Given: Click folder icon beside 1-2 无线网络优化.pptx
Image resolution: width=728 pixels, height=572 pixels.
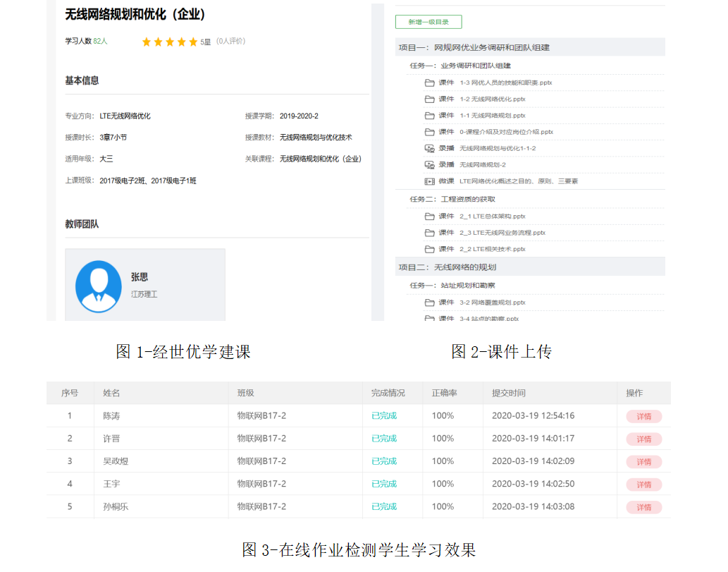Looking at the screenshot, I should pos(429,99).
